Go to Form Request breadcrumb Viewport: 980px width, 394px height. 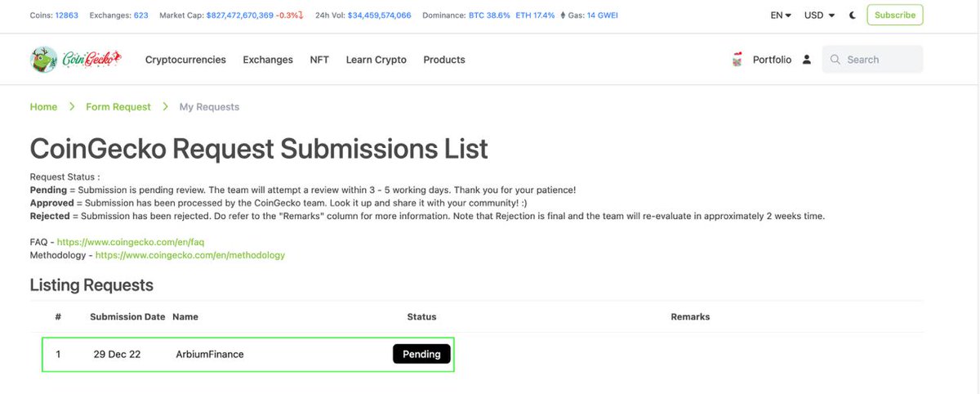(x=118, y=107)
